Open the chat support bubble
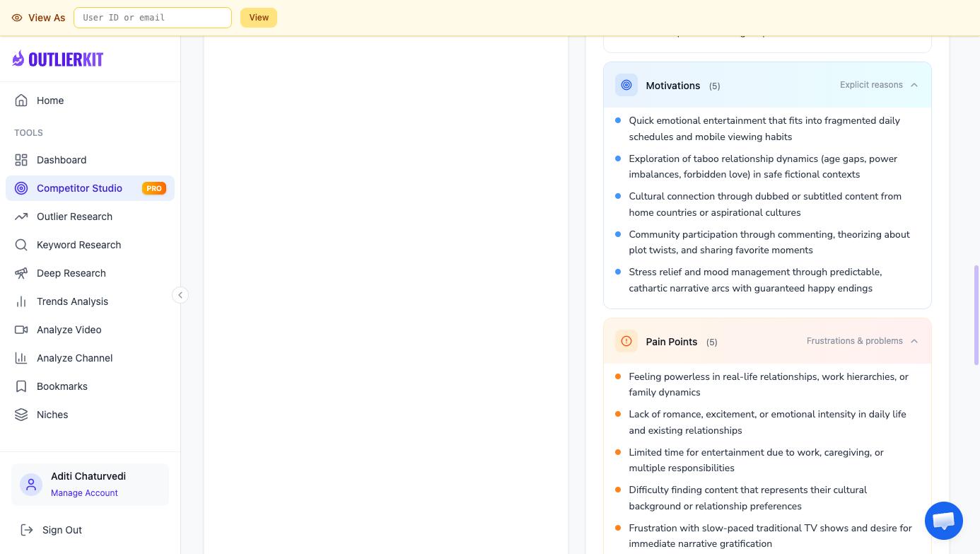 click(943, 521)
